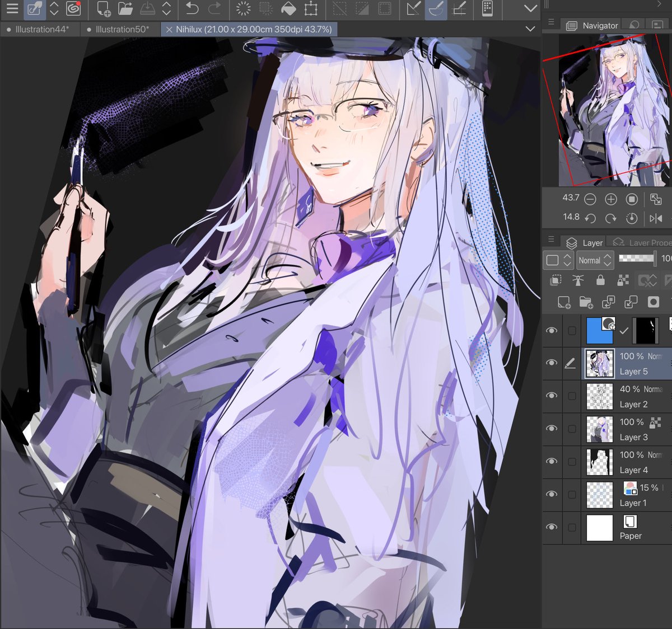672x629 pixels.
Task: Zoom in using the Navigator plus button
Action: coord(611,199)
